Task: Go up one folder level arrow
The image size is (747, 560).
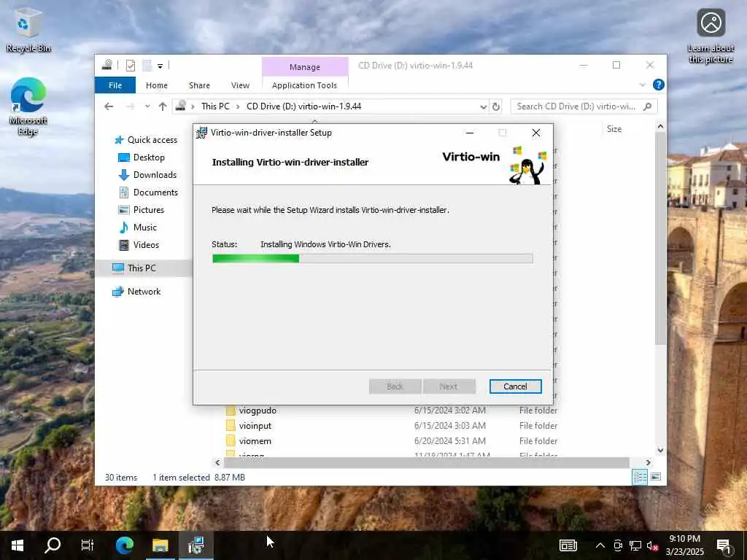Action: pyautogui.click(x=163, y=106)
